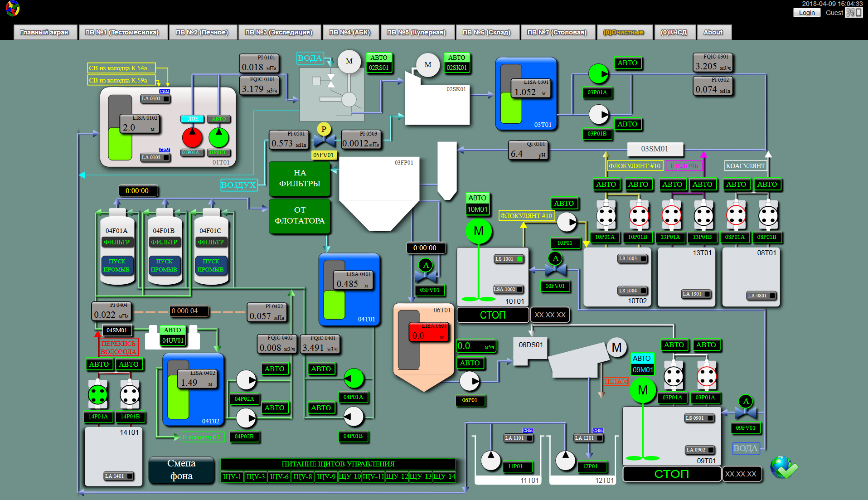Click the 09FV01 valve symbol

[746, 412]
